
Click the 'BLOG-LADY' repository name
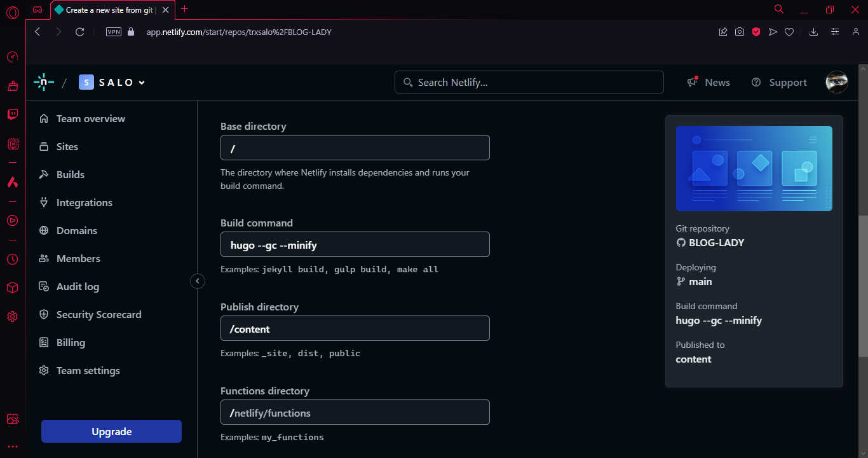[x=717, y=242]
